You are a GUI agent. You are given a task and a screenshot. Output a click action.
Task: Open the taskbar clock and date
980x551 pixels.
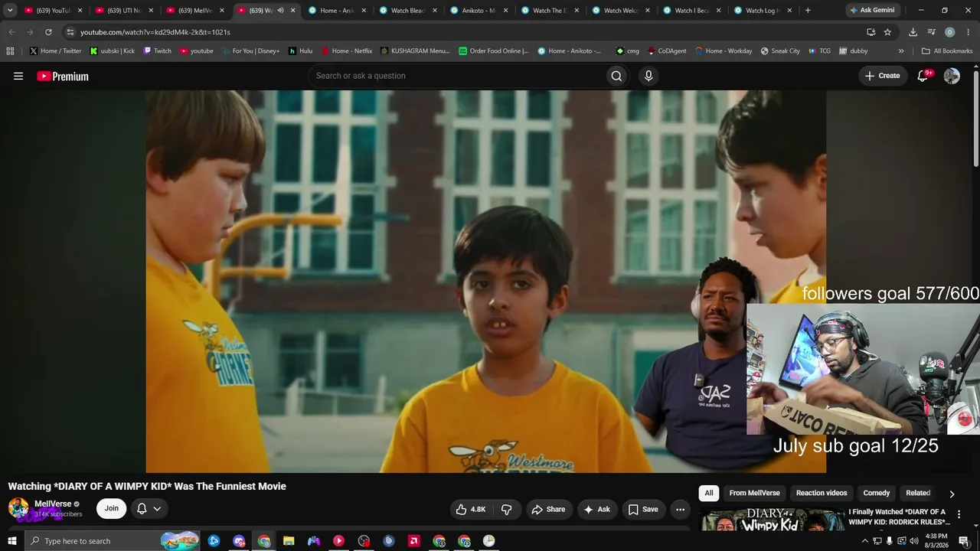936,541
